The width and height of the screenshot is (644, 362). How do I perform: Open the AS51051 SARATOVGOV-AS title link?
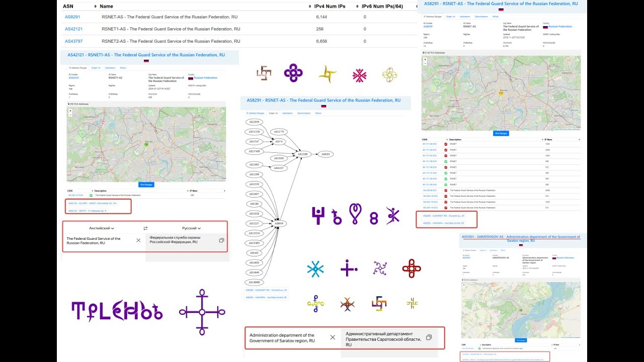(x=521, y=238)
